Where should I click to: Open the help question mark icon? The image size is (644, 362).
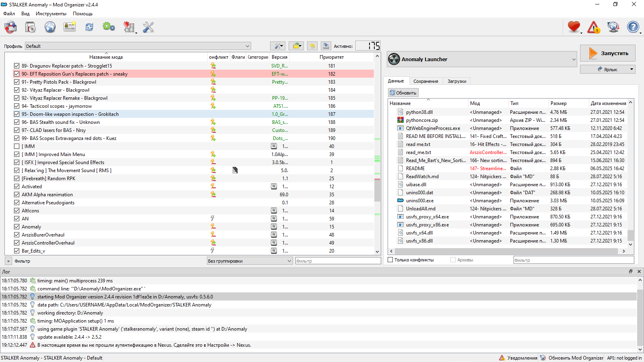pyautogui.click(x=633, y=27)
